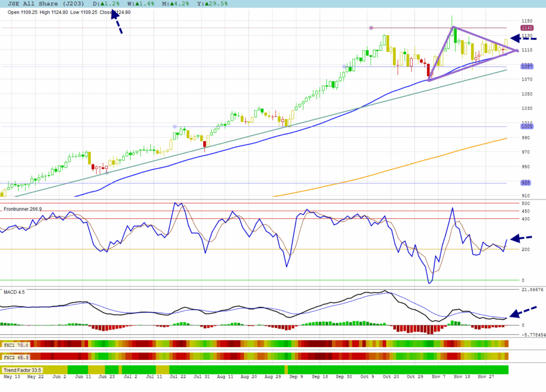
Task: Open the MACD 4.5 indicator label
Action: 14,292
